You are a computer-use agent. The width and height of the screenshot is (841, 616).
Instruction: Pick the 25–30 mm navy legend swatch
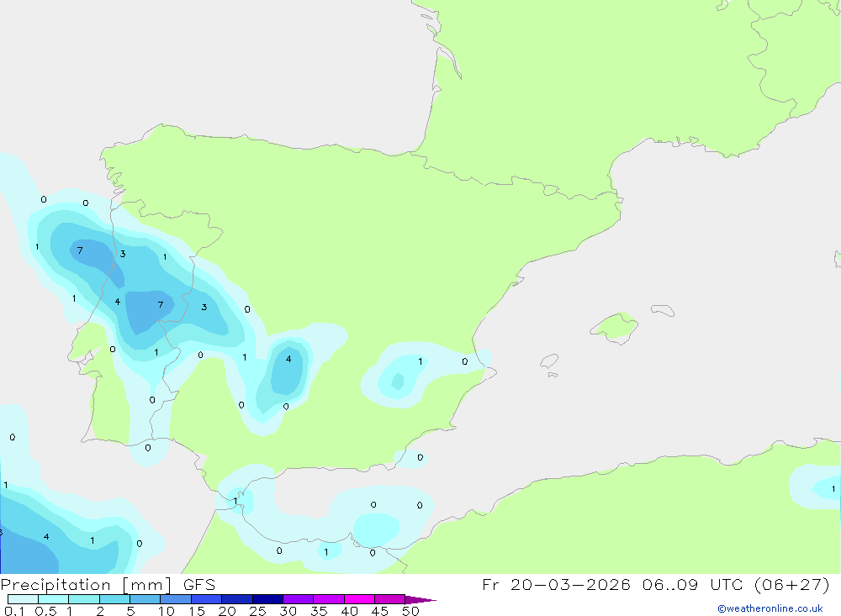coord(267,599)
